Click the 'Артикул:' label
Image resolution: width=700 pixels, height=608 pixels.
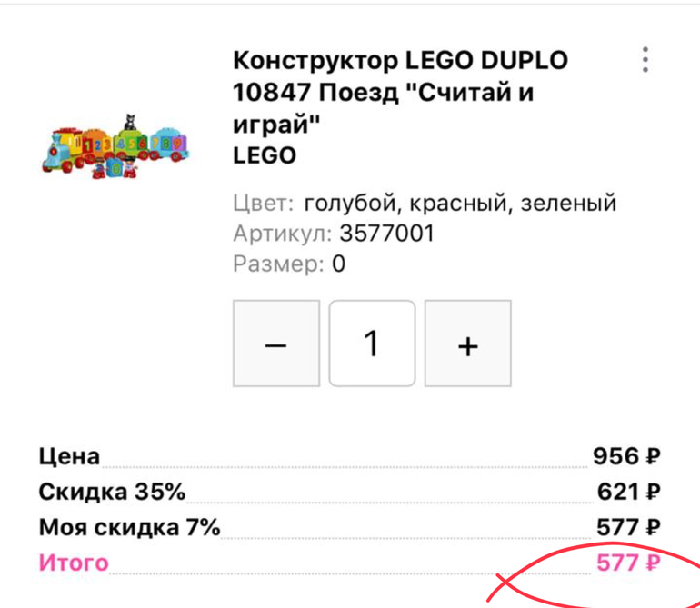[283, 234]
